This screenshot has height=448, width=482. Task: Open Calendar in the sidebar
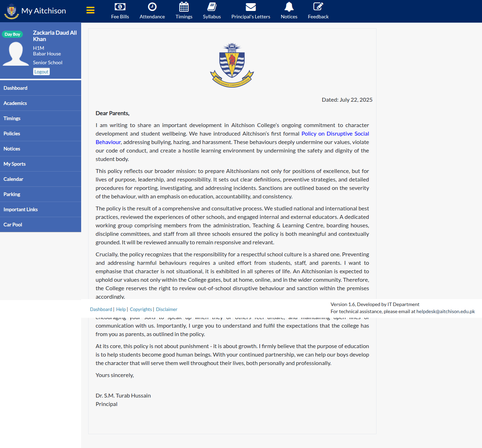41,179
